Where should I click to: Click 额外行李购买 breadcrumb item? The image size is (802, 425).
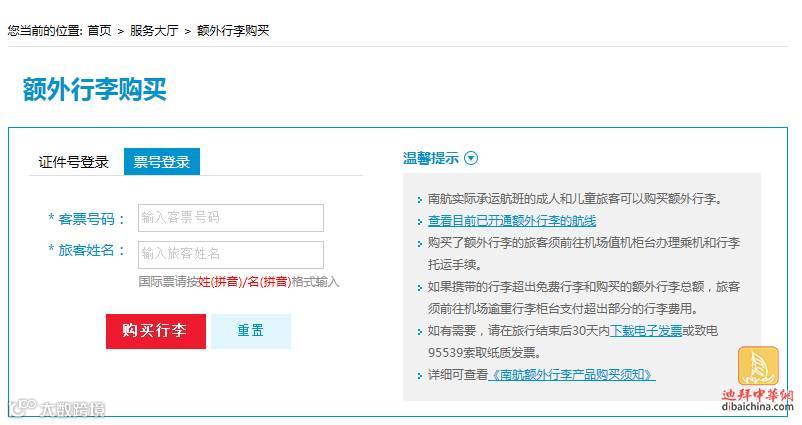[x=233, y=31]
